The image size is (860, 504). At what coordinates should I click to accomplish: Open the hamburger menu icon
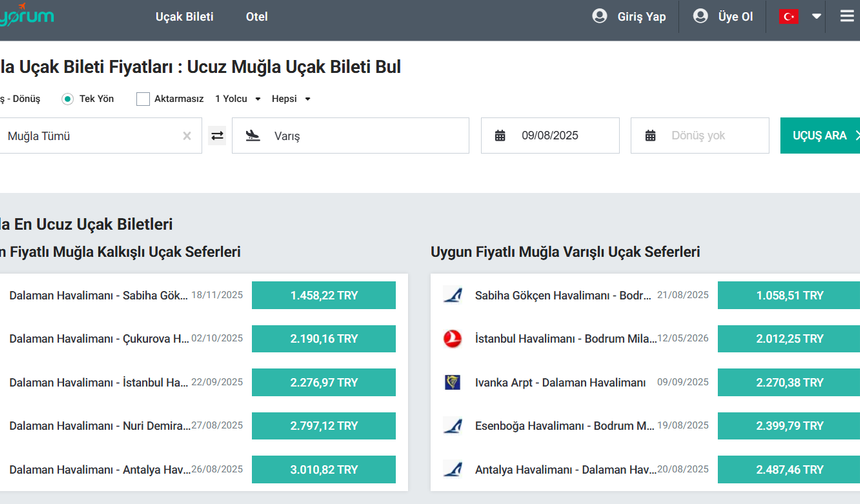(847, 16)
